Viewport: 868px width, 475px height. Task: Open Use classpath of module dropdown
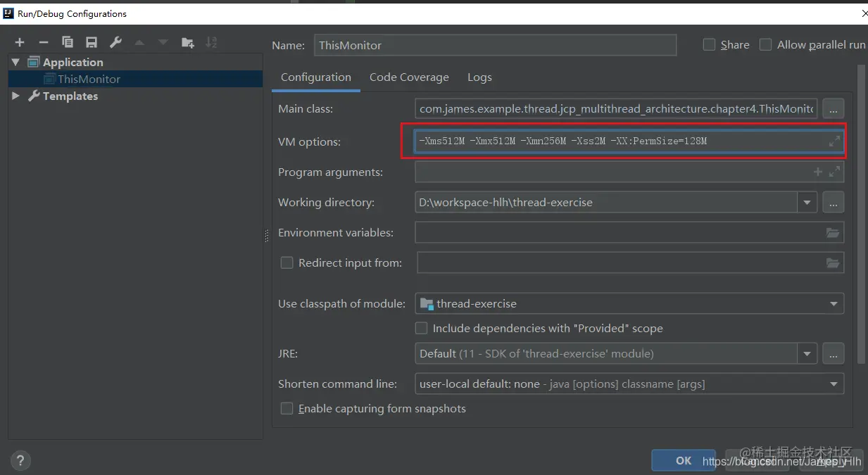[834, 304]
